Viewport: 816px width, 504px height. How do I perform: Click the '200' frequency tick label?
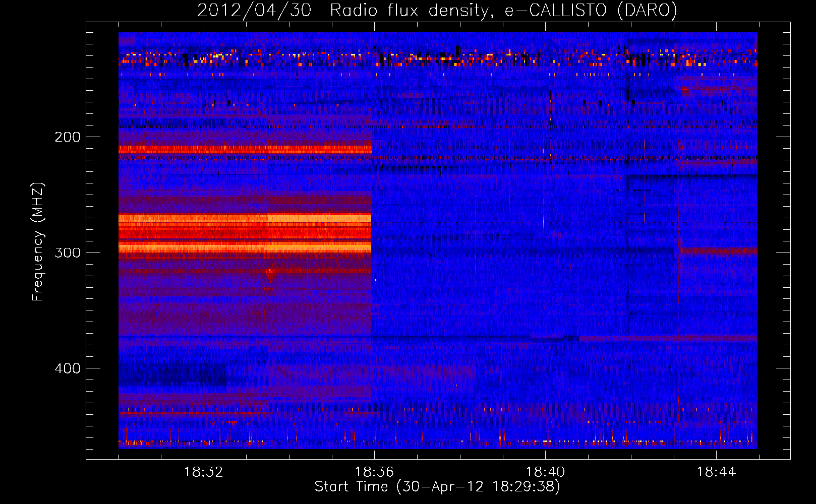point(68,137)
